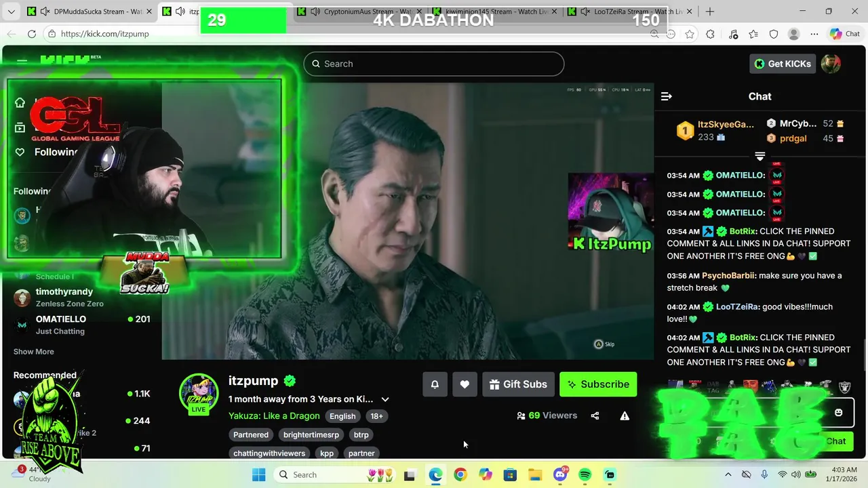The height and width of the screenshot is (488, 868).
Task: Open Copilot Chat in the browser toolbar
Action: tap(844, 34)
